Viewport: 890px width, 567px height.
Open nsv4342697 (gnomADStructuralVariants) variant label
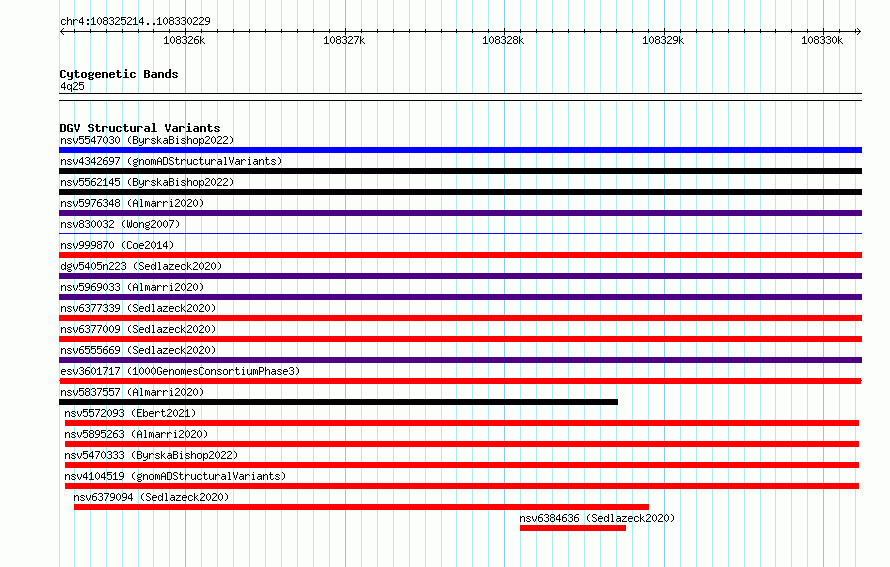coord(171,161)
